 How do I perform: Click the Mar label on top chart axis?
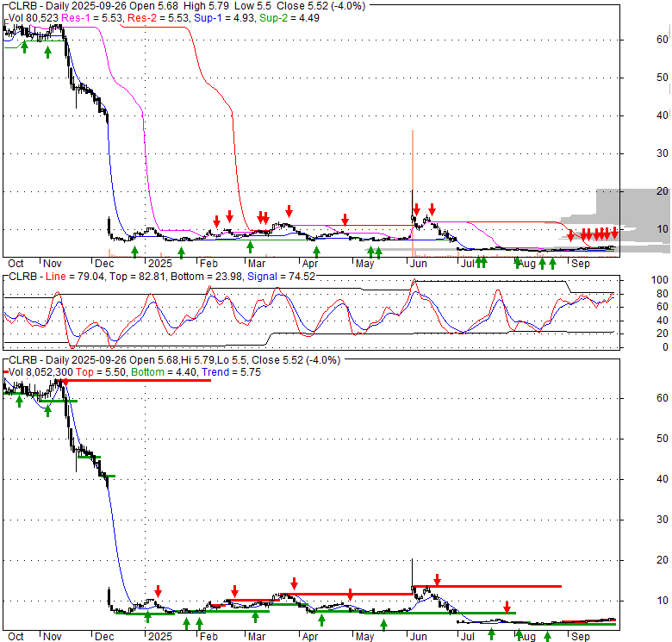(257, 264)
